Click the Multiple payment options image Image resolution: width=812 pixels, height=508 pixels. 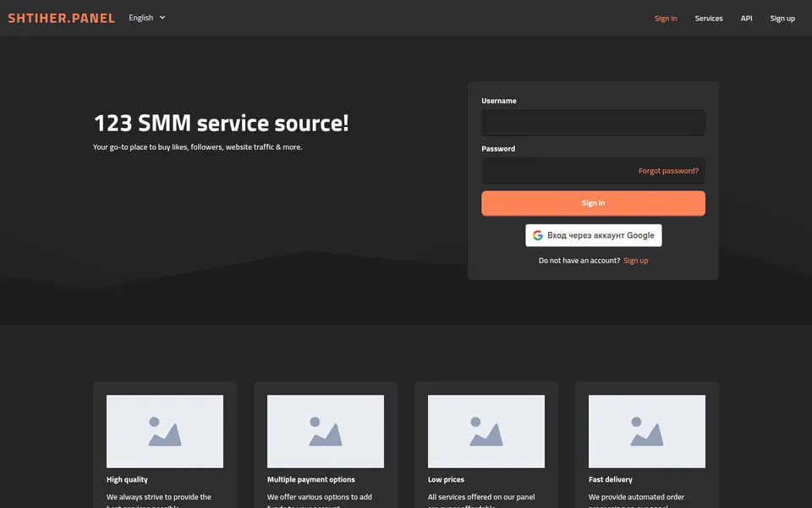pos(325,431)
